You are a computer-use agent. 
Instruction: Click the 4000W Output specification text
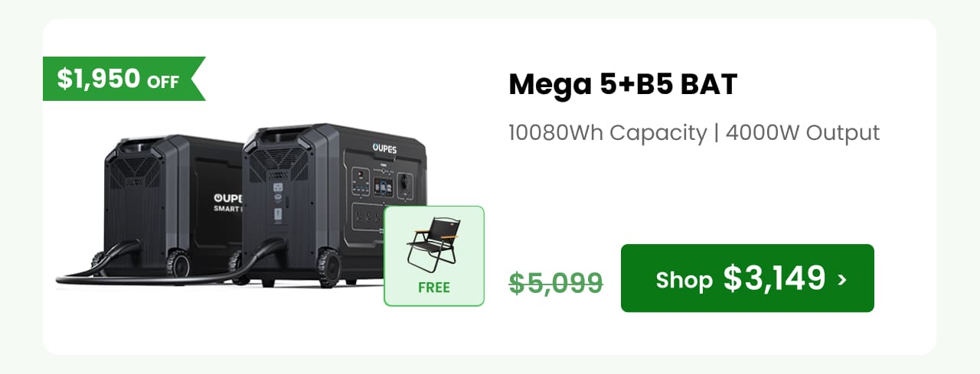pyautogui.click(x=802, y=133)
